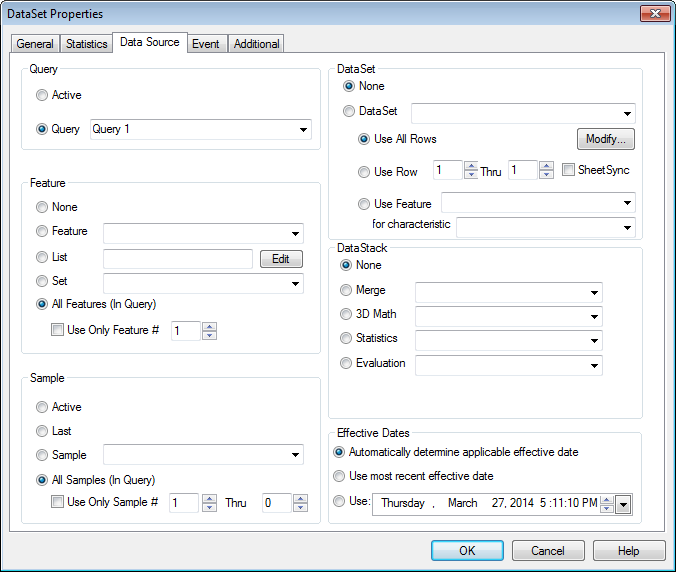
Task: Increase the Use Row Thru value
Action: click(x=545, y=166)
